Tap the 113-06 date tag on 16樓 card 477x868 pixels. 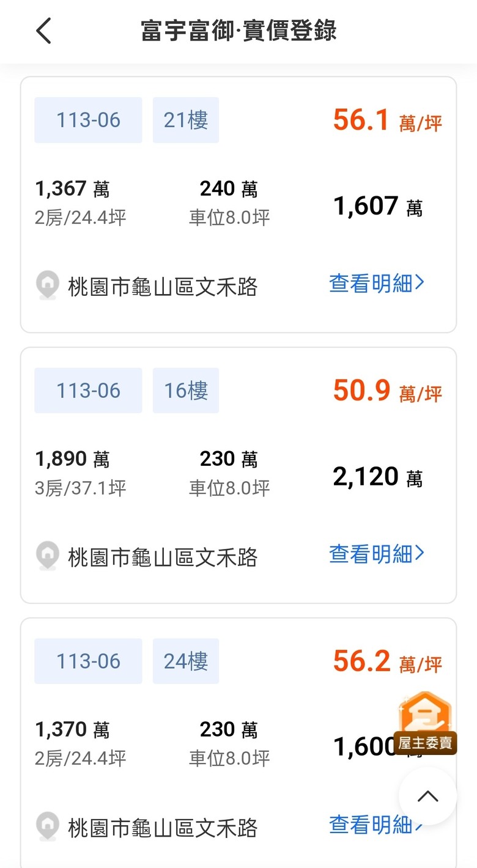click(88, 391)
